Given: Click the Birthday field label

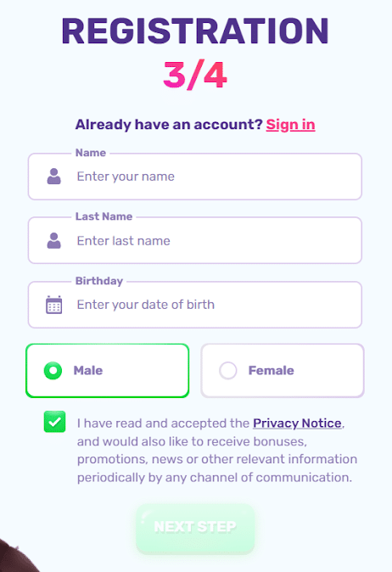Looking at the screenshot, I should point(99,281).
